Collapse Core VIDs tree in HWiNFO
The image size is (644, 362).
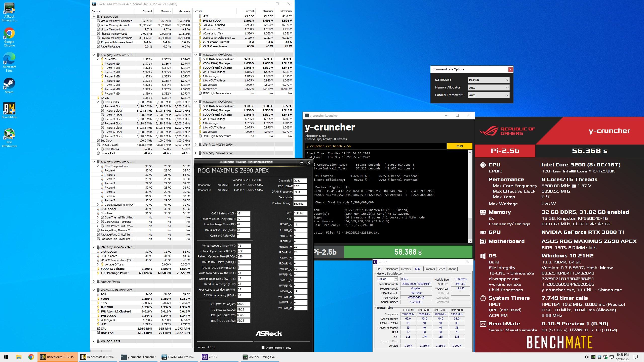click(98, 59)
